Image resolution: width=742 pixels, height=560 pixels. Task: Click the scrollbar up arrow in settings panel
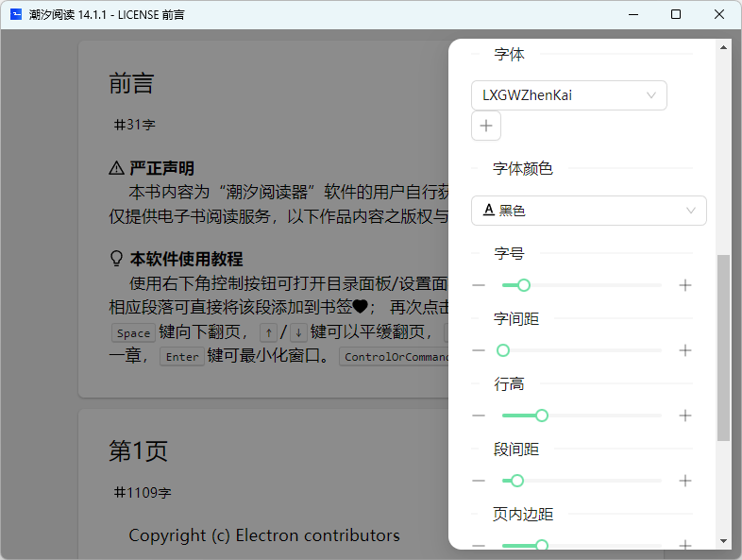click(723, 46)
